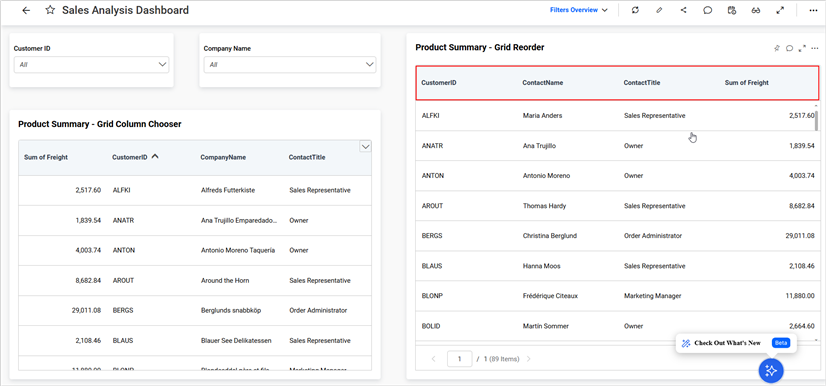
Task: Share the dashboard
Action: click(x=683, y=10)
